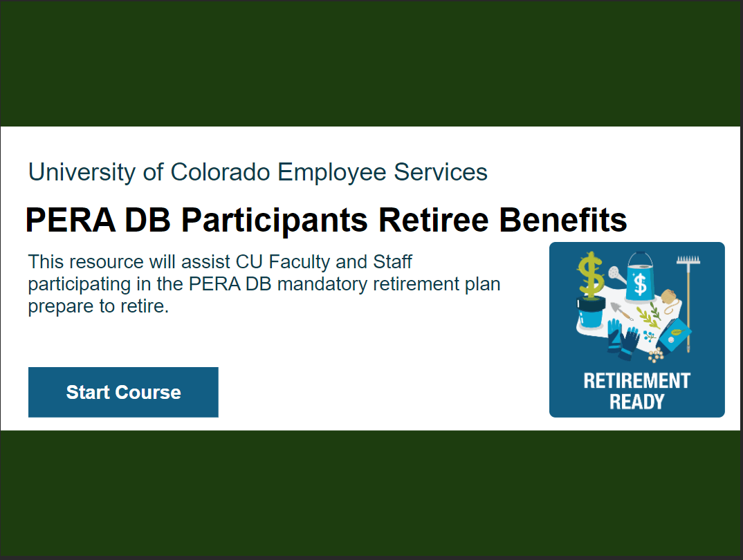The height and width of the screenshot is (560, 743).
Task: Click the PERA DB Participants Retiree Benefits heading
Action: [326, 220]
